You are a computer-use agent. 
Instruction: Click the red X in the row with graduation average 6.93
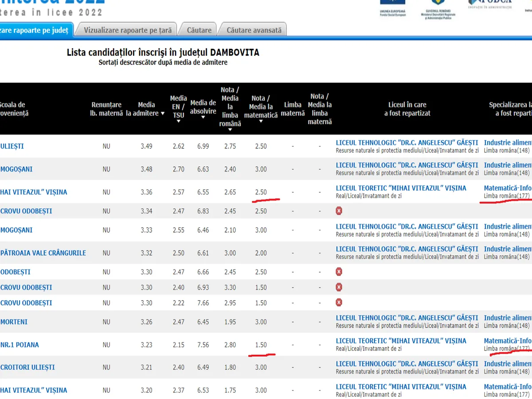(x=339, y=287)
